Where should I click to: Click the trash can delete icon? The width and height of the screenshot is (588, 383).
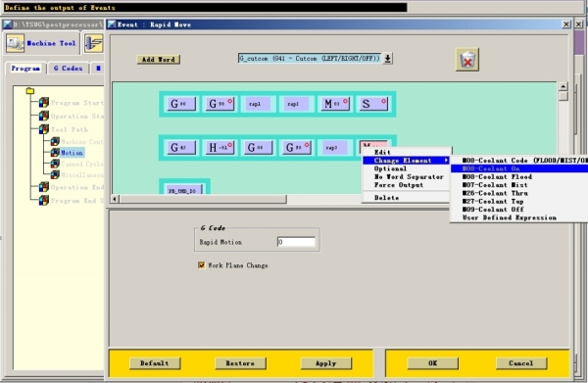point(467,59)
